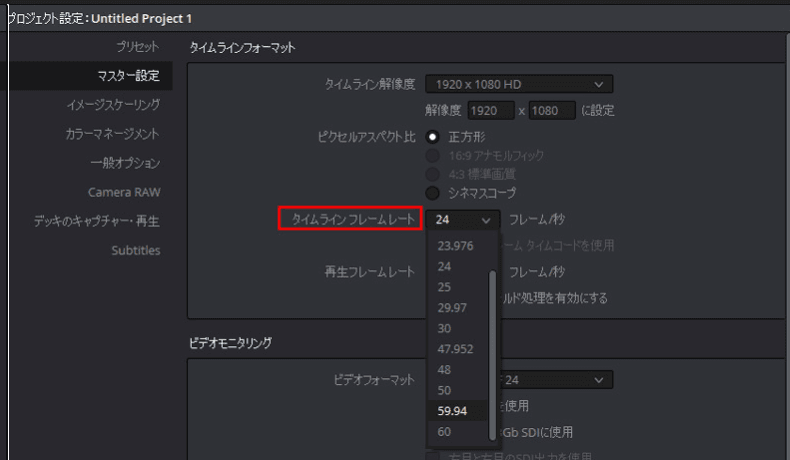Select the 正方形 pixel aspect radio button
The width and height of the screenshot is (790, 460).
coord(433,136)
